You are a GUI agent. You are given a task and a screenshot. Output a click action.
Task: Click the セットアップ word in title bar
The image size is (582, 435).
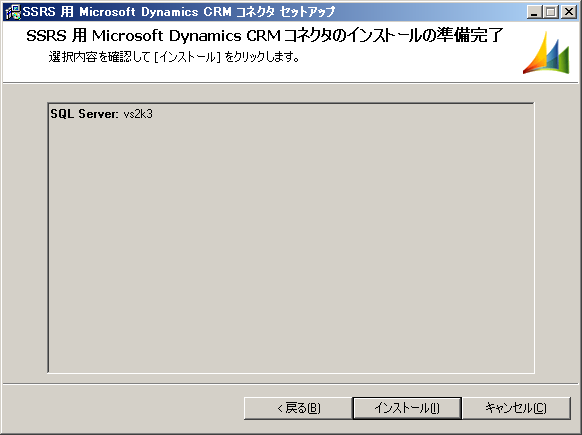(x=307, y=12)
